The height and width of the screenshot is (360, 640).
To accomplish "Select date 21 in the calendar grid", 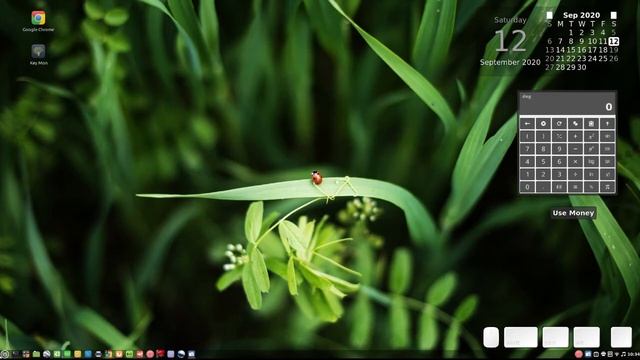I will (x=560, y=58).
